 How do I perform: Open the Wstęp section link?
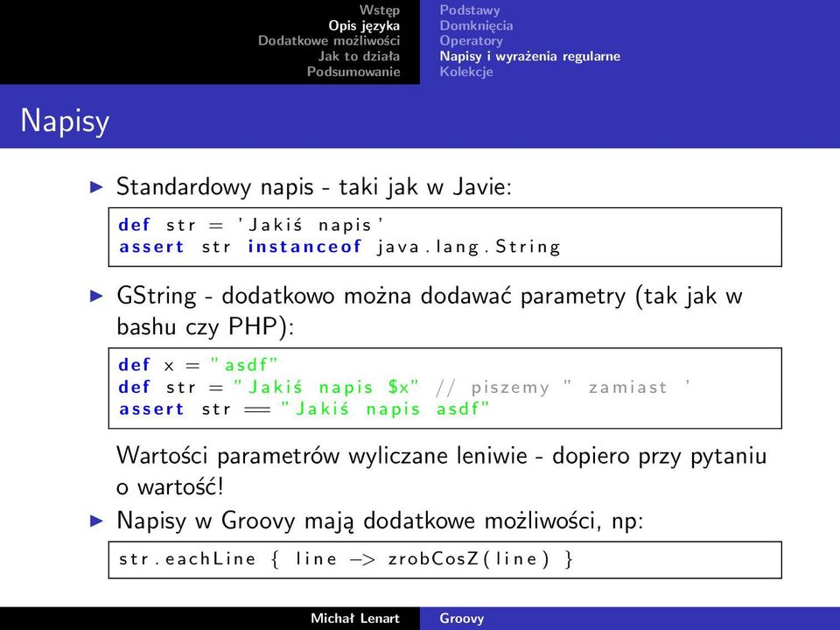click(x=379, y=10)
